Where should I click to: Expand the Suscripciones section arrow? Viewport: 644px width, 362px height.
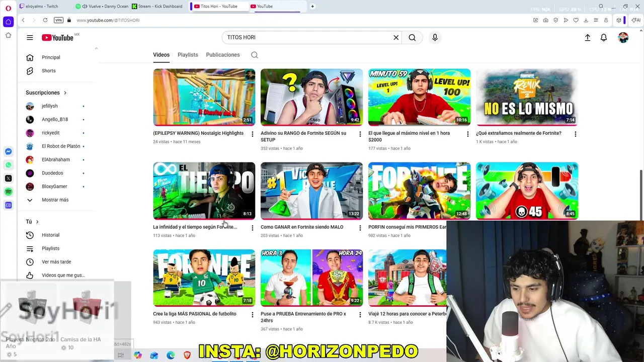pyautogui.click(x=65, y=93)
